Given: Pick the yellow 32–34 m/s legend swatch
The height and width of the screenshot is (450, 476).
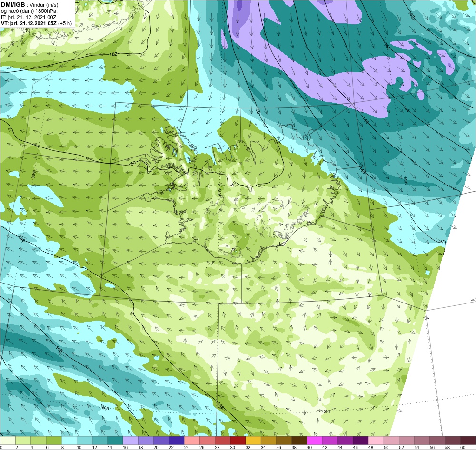Looking at the screenshot, I should point(253,440).
